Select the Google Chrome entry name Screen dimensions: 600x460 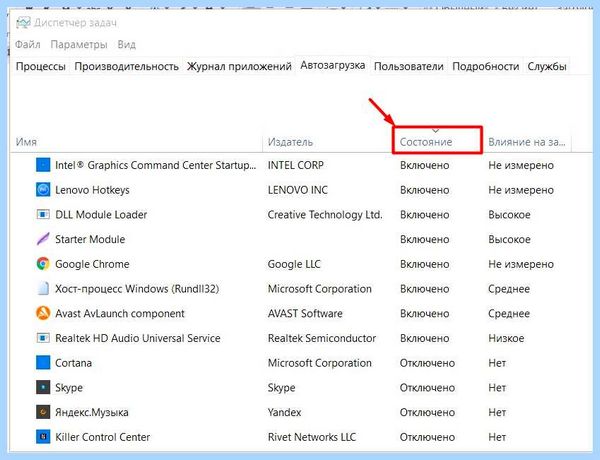(x=92, y=264)
